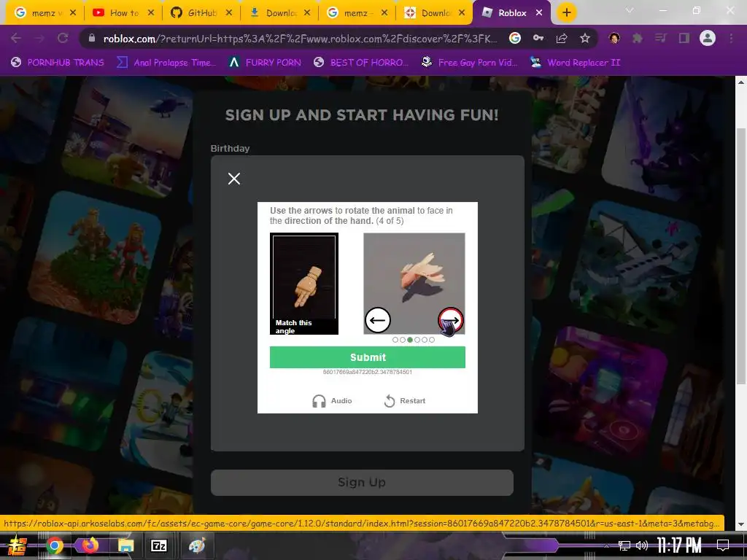Submit the captcha answer
The height and width of the screenshot is (560, 747).
(368, 357)
